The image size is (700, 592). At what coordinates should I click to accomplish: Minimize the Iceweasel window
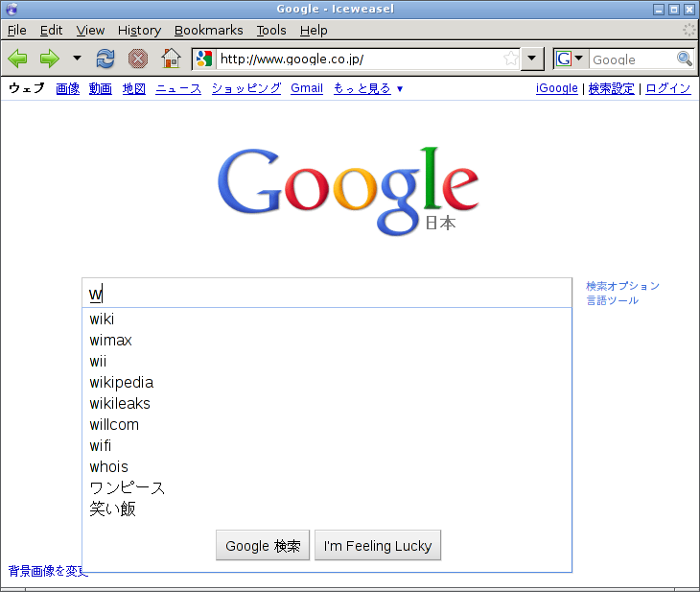[x=659, y=9]
